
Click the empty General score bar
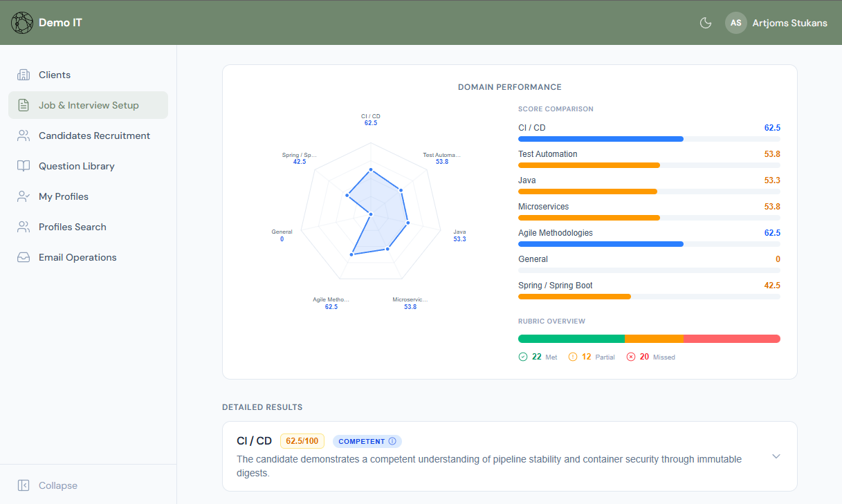pyautogui.click(x=649, y=270)
